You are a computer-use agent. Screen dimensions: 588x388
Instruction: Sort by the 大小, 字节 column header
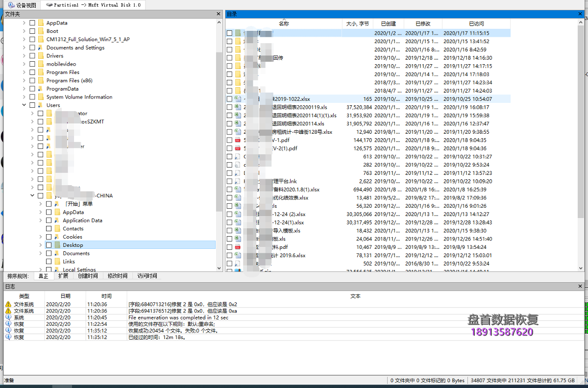[357, 24]
